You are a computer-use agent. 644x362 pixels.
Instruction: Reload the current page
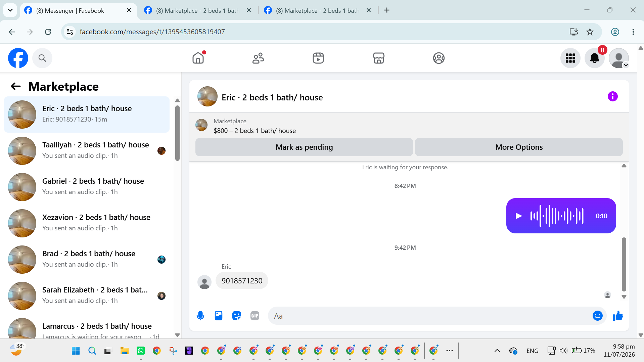(x=48, y=32)
